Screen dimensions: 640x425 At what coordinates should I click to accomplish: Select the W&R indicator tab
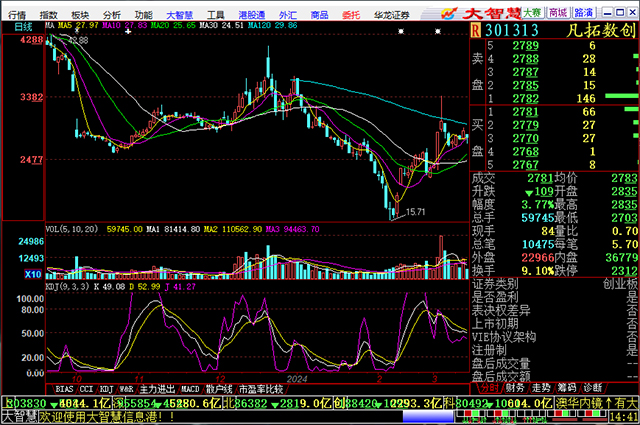pos(126,389)
